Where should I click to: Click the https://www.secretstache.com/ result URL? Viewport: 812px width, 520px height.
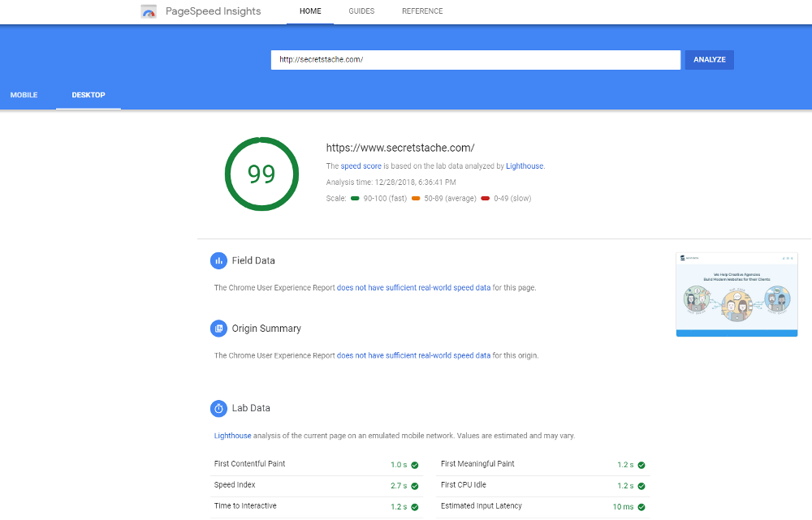pos(400,148)
